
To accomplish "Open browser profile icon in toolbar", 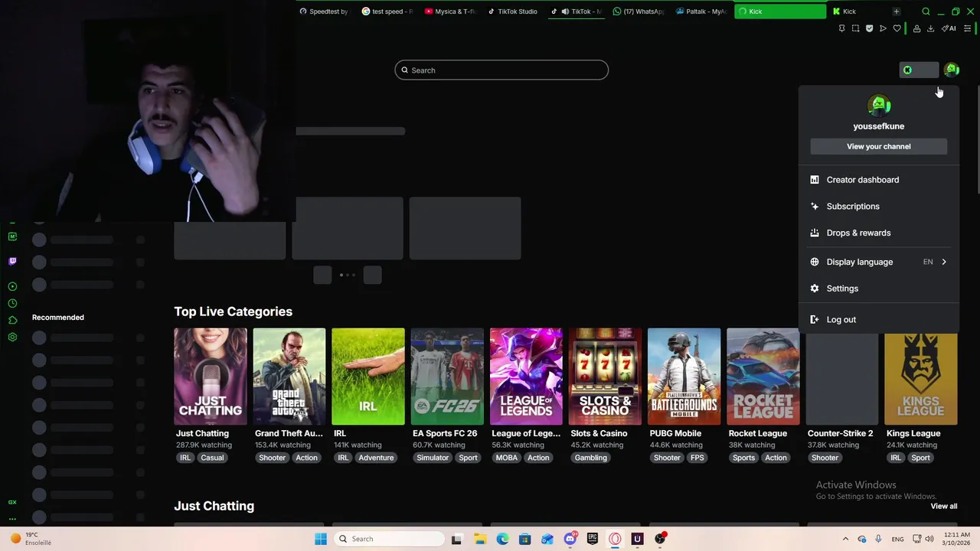I will pyautogui.click(x=916, y=28).
